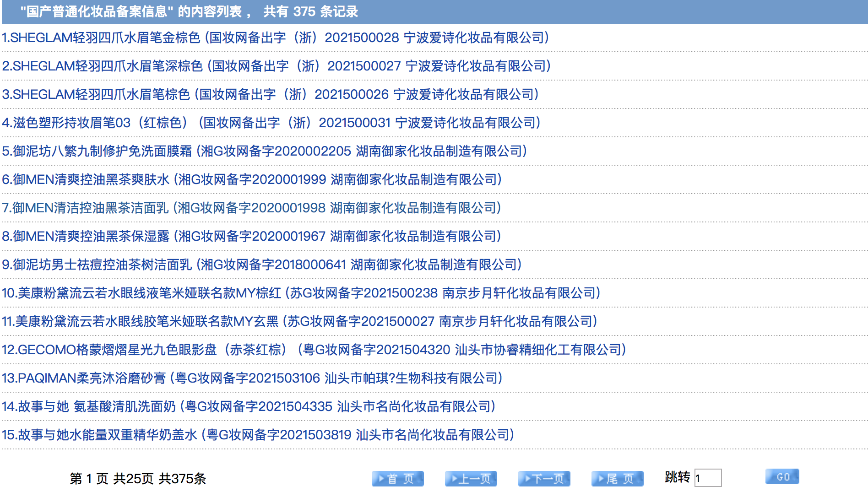The image size is (868, 497).
Task: Click the 下一页 next page button
Action: coord(544,479)
